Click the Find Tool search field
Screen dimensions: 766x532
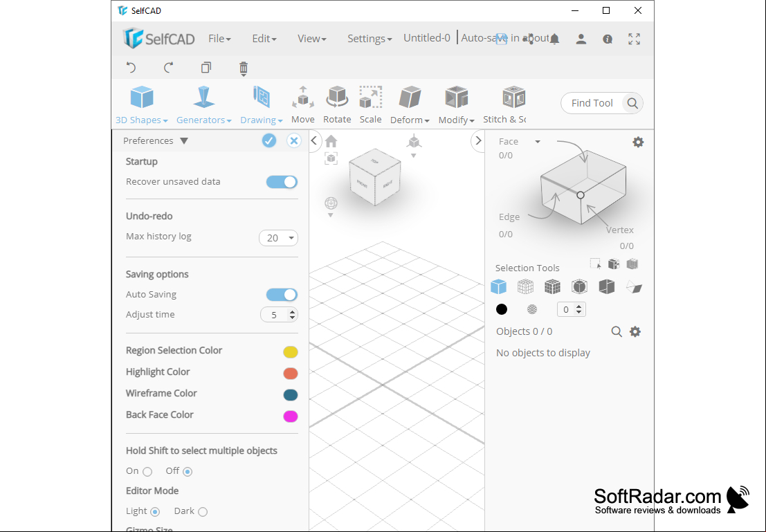[x=592, y=103]
